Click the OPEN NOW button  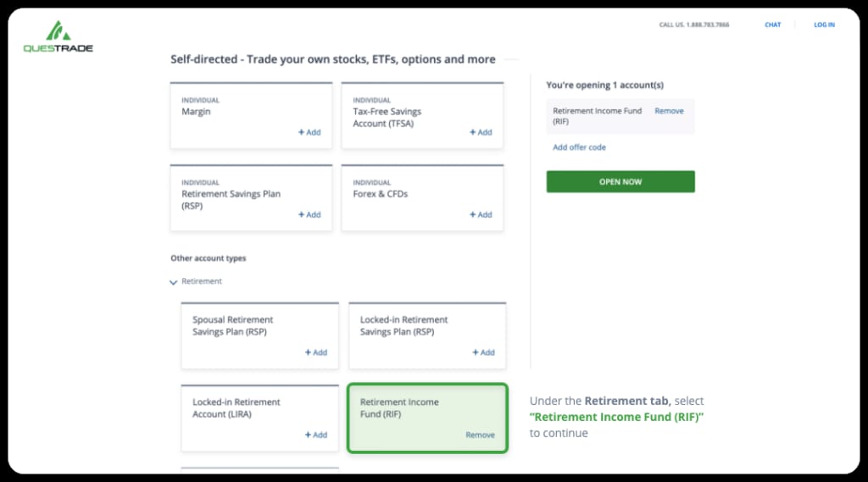tap(620, 181)
